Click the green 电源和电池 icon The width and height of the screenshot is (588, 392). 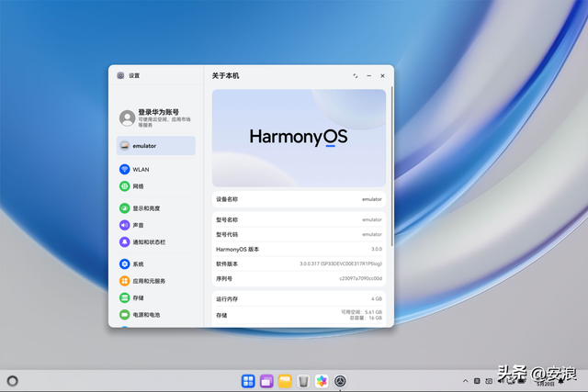(x=125, y=315)
